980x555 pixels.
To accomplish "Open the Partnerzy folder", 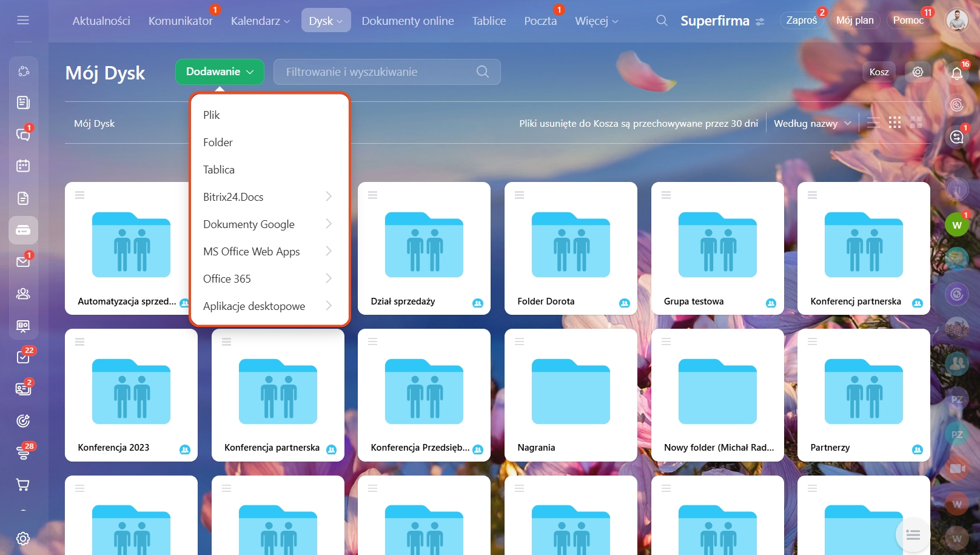I will point(864,395).
